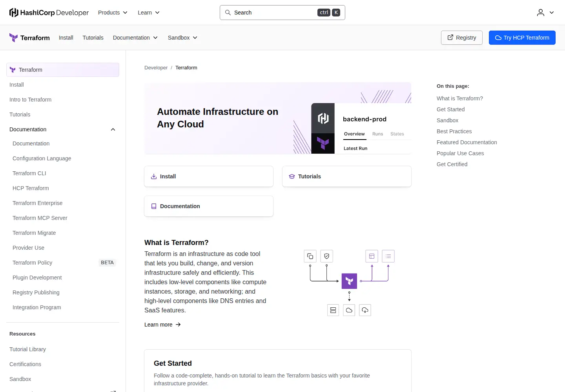Image resolution: width=565 pixels, height=392 pixels.
Task: Expand the Documentation dropdown in top nav
Action: click(x=135, y=38)
